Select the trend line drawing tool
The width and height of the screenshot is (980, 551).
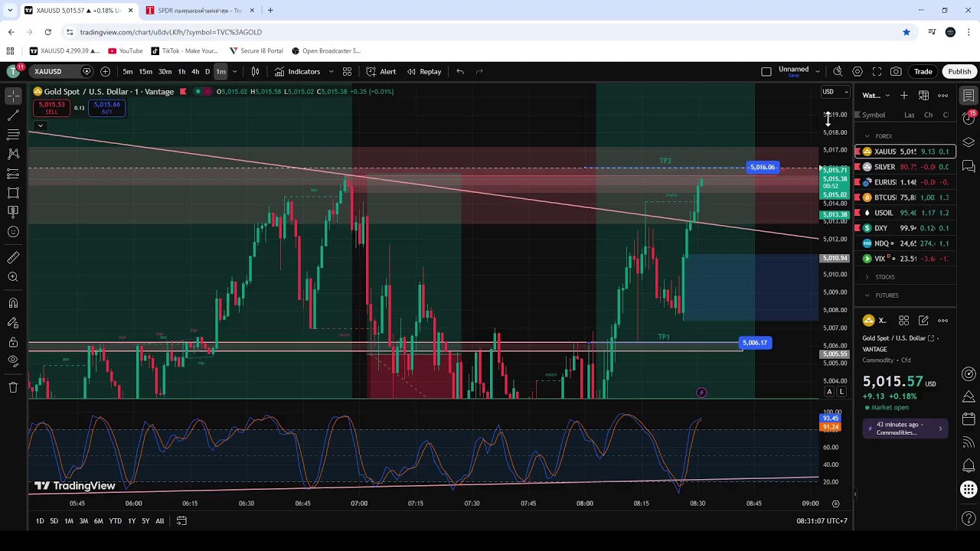(x=13, y=116)
